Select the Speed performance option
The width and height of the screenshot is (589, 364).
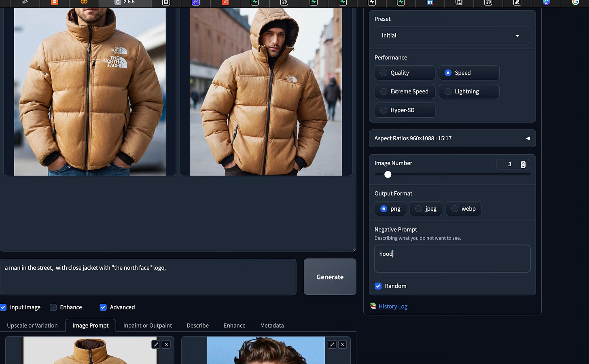pos(469,73)
